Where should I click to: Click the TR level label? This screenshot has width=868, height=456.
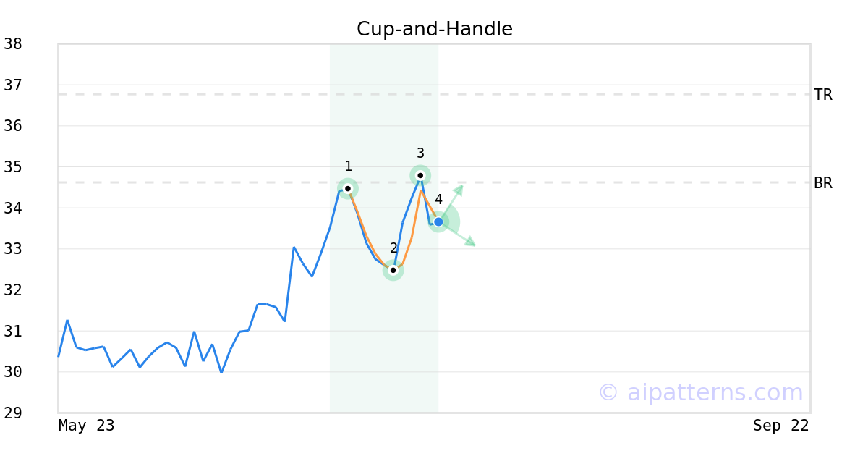tap(823, 95)
